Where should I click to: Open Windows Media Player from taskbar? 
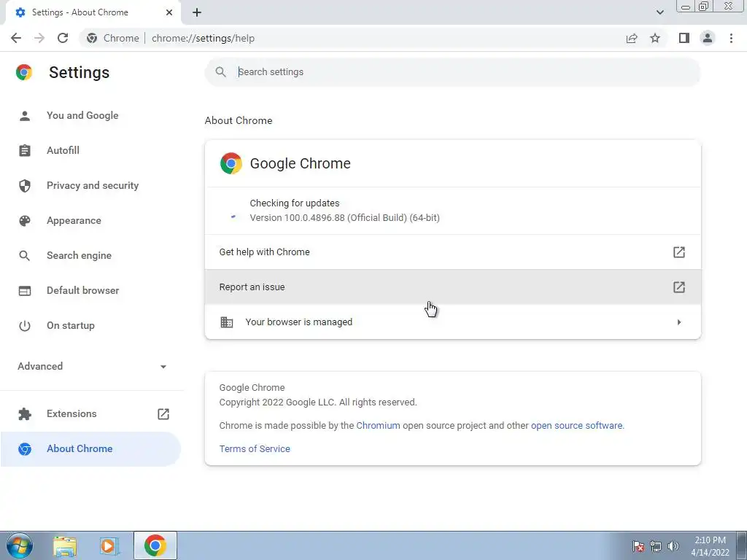pyautogui.click(x=109, y=545)
